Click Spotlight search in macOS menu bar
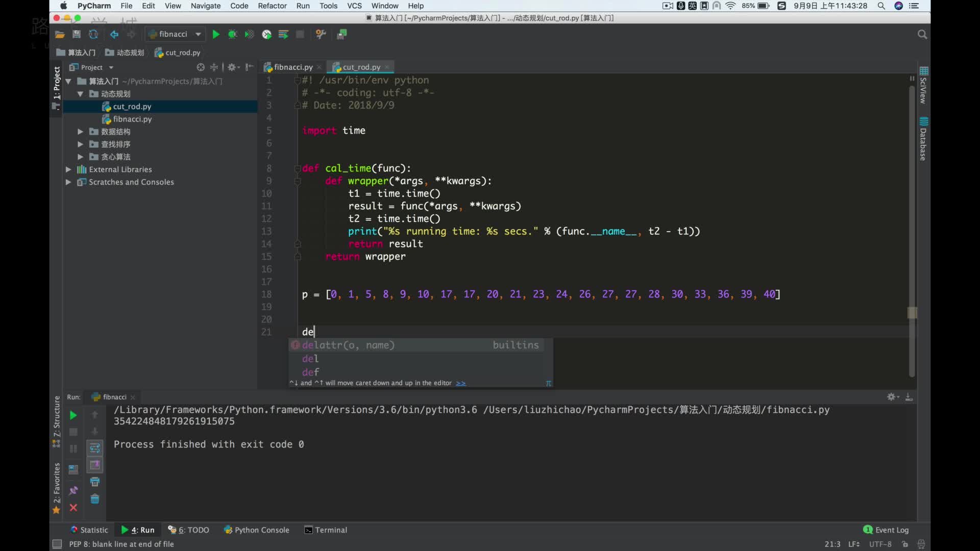980x551 pixels. [881, 6]
